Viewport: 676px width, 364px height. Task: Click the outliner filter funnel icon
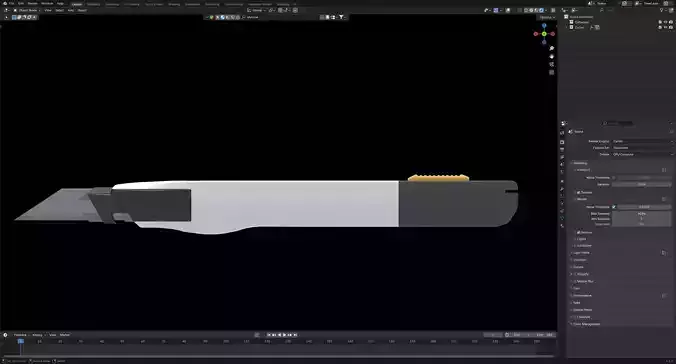662,10
